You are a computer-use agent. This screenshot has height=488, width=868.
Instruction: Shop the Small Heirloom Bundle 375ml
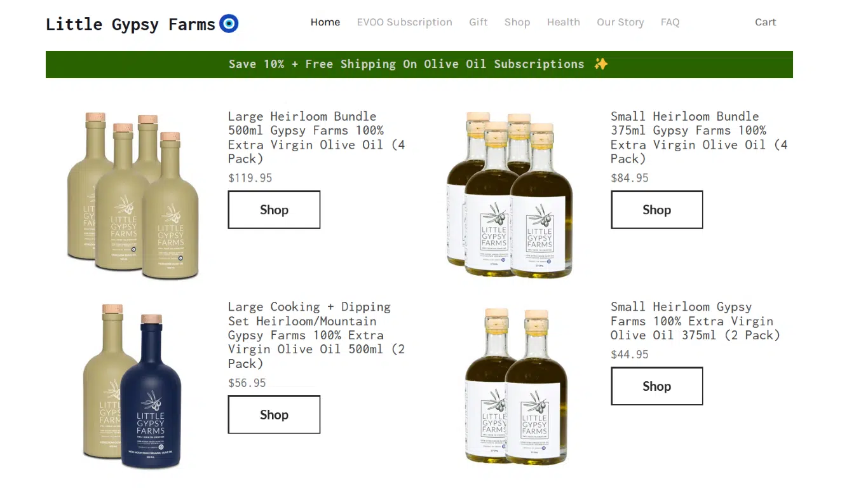(x=656, y=210)
